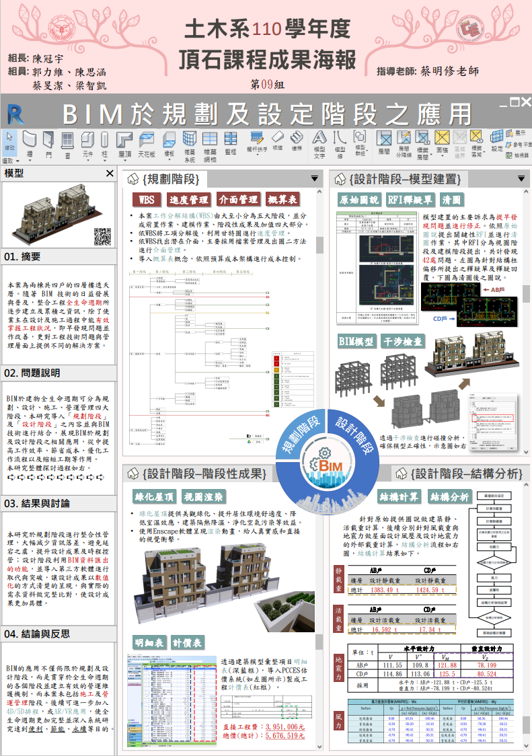Collapse the {設計階段–模型建置} panel arrow
The image size is (532, 756).
point(521,179)
